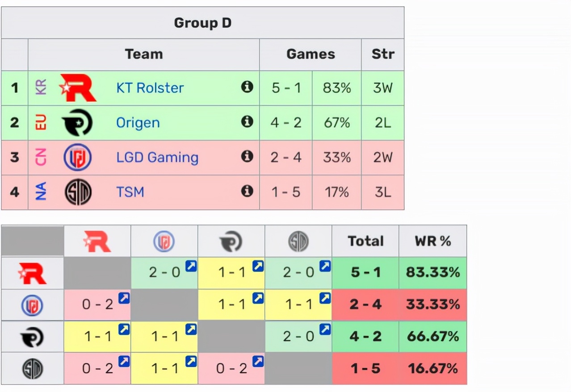
Task: Open the LGD Gaming team page
Action: pos(156,157)
